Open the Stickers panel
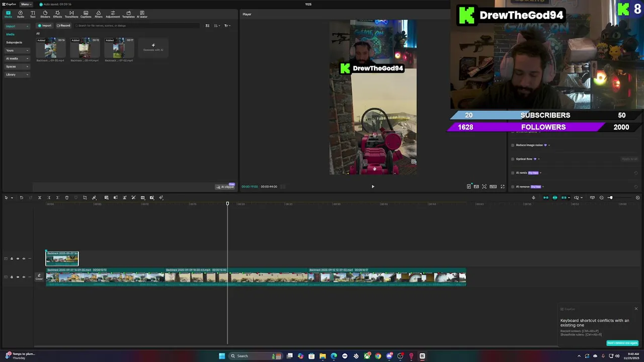 click(45, 14)
